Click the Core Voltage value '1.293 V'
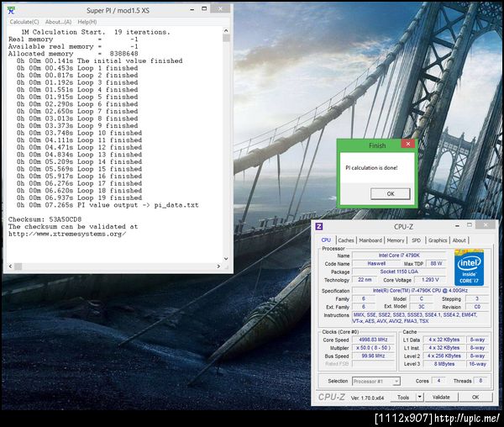The width and height of the screenshot is (504, 427). point(430,280)
